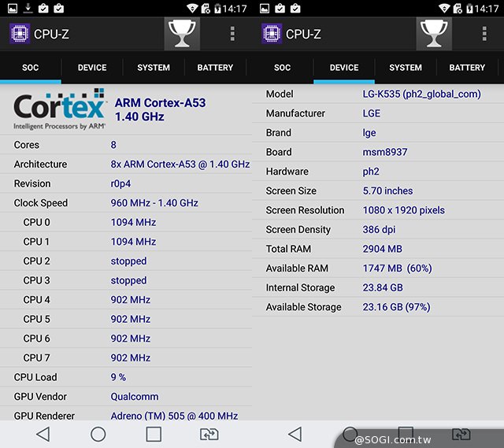Tap the CPU 3 stopped value

pyautogui.click(x=128, y=280)
